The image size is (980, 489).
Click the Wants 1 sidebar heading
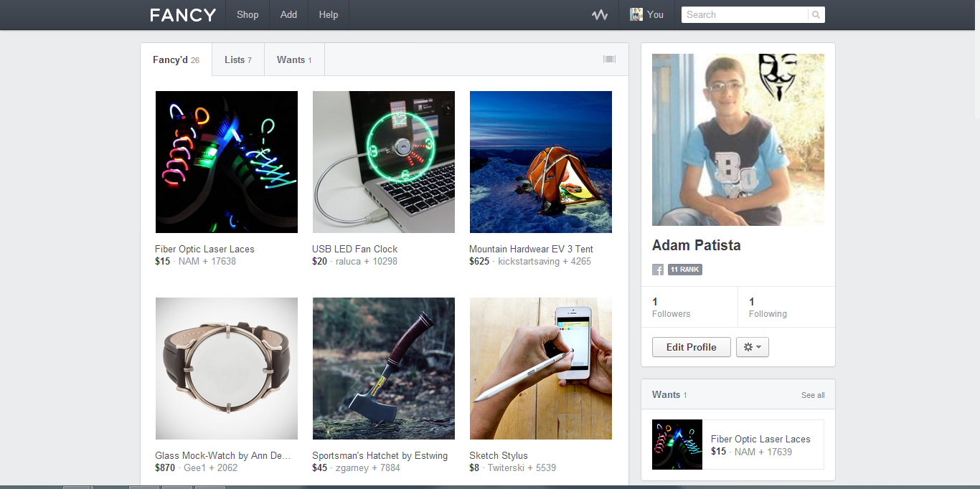(669, 394)
